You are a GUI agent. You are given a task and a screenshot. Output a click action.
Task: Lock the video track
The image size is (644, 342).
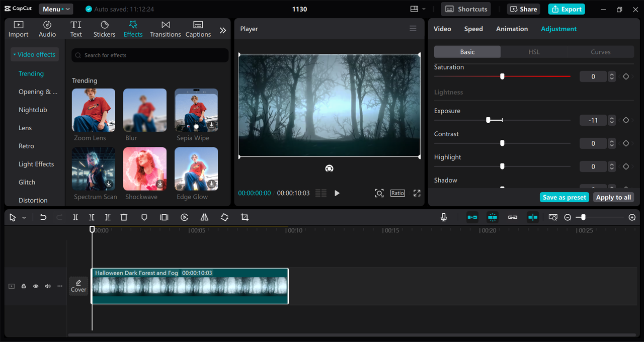[24, 286]
